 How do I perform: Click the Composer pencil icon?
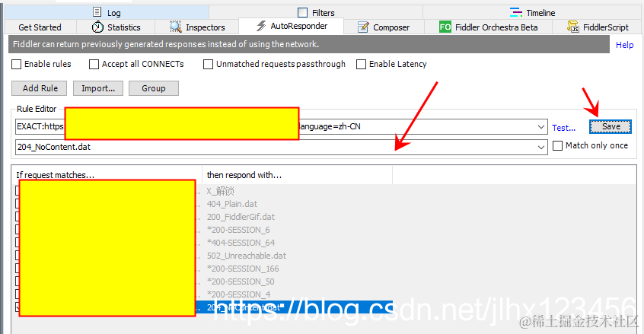click(x=363, y=27)
